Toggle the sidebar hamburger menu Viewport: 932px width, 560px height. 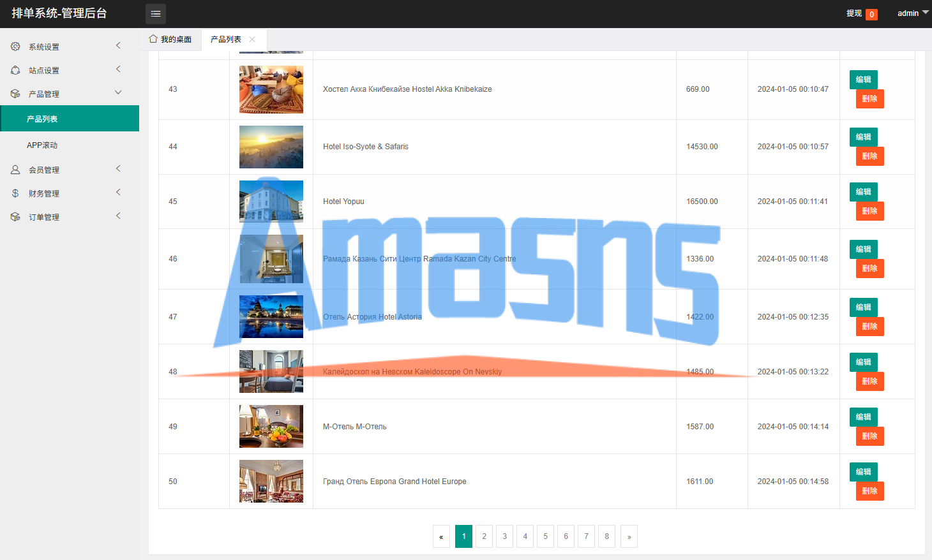156,13
